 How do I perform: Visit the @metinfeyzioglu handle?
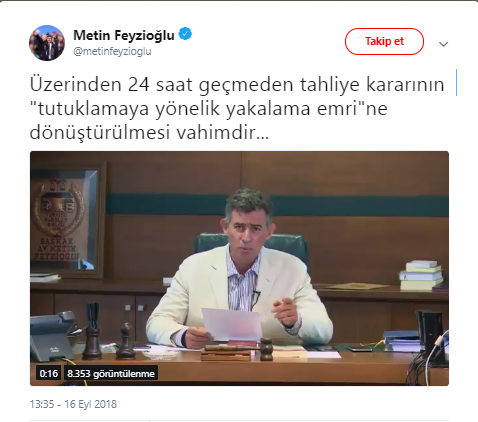[112, 51]
